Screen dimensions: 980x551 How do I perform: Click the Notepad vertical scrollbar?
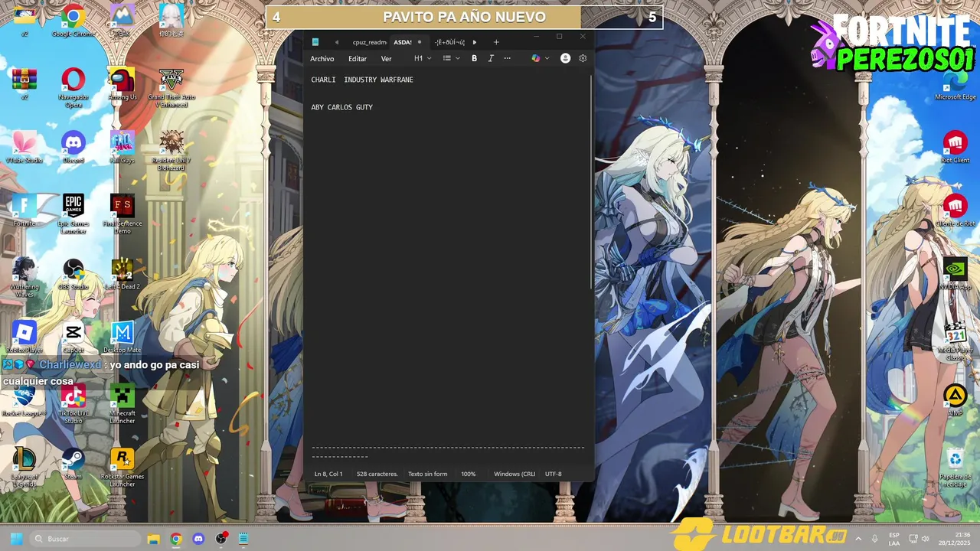pyautogui.click(x=591, y=184)
